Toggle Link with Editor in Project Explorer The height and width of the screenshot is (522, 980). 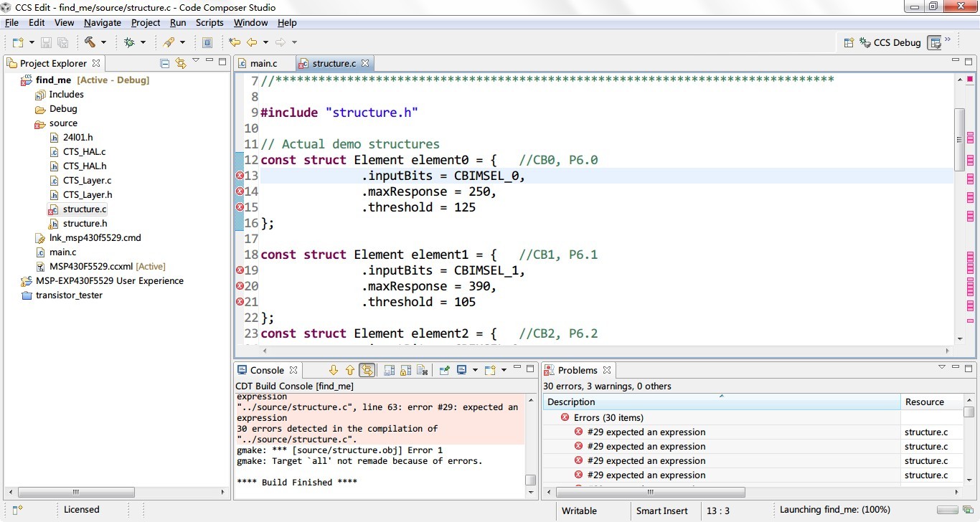(x=181, y=63)
